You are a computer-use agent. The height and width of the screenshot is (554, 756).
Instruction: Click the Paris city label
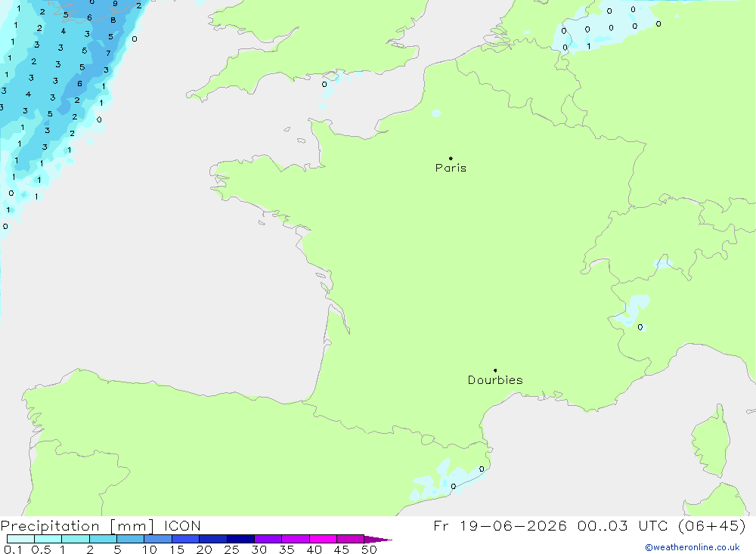click(451, 168)
